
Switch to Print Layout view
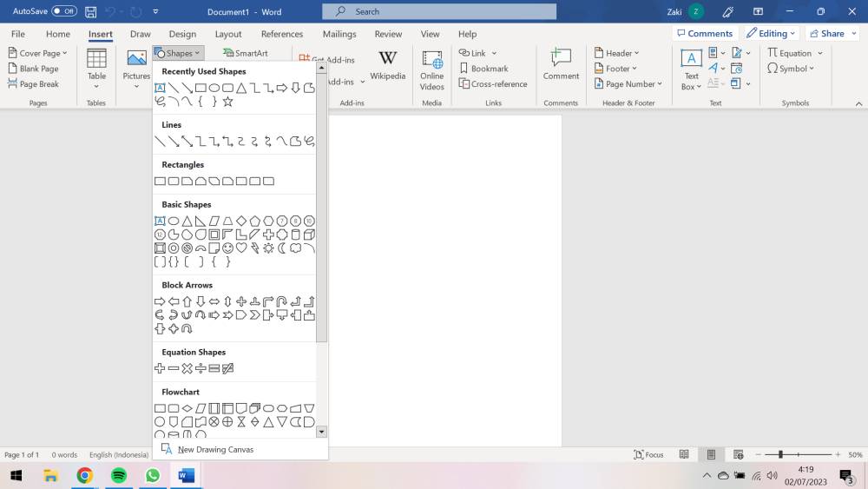coord(712,454)
